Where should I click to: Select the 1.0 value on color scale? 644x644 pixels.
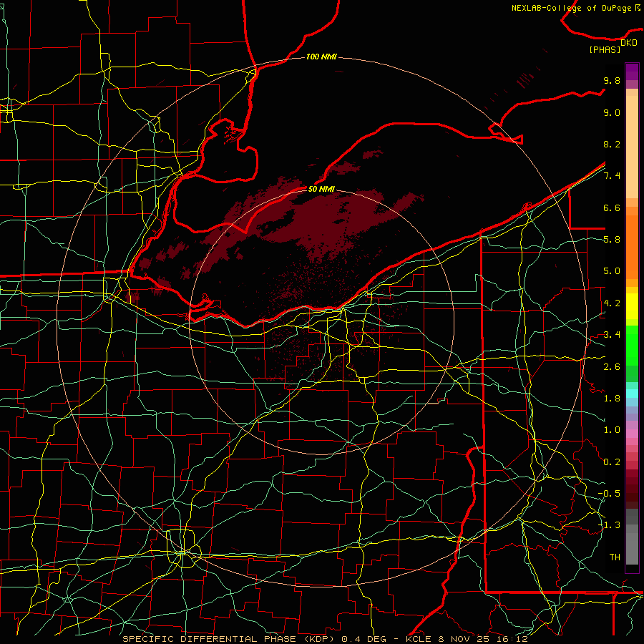pos(612,430)
